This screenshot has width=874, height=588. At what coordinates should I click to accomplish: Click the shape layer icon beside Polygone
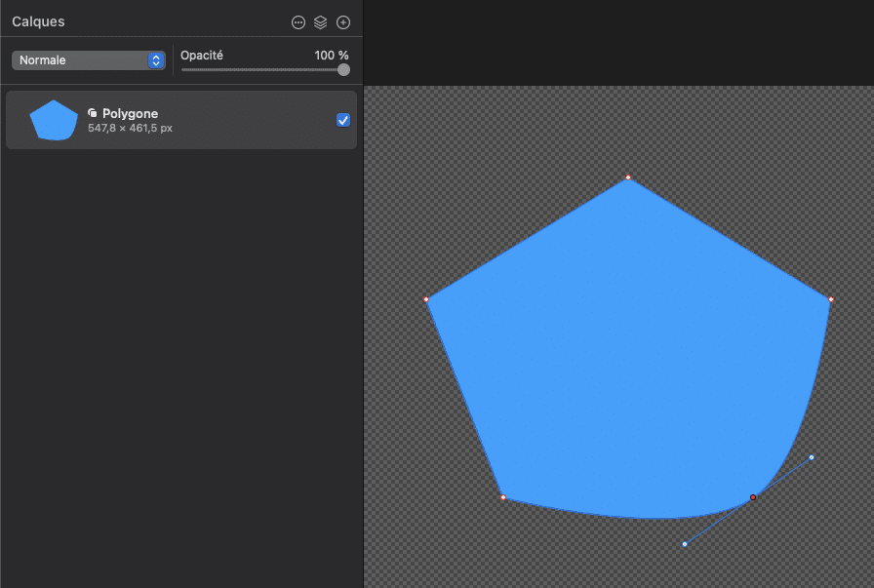point(93,113)
